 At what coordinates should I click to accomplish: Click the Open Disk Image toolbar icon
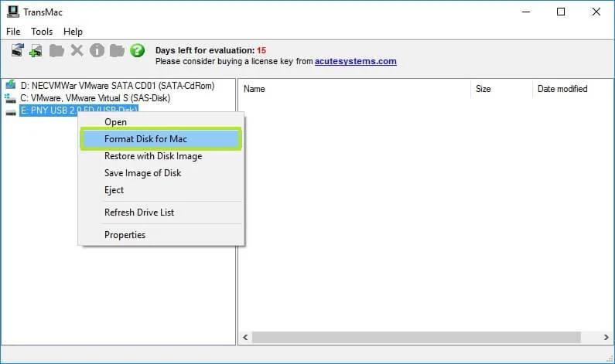17,50
